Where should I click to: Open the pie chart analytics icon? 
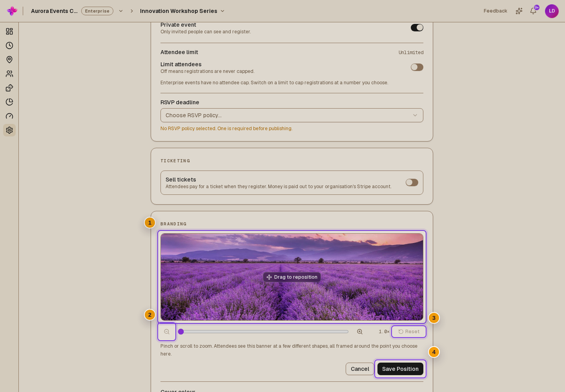tap(9, 102)
